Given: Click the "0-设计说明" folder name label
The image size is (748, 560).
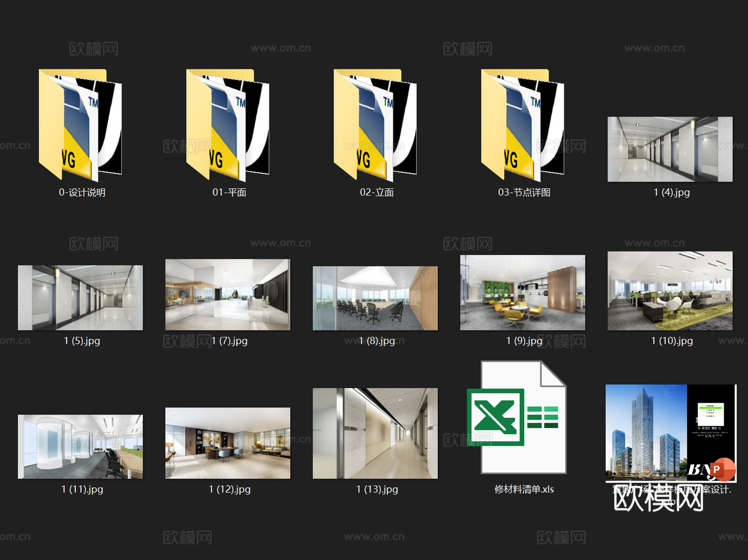Looking at the screenshot, I should click(82, 192).
